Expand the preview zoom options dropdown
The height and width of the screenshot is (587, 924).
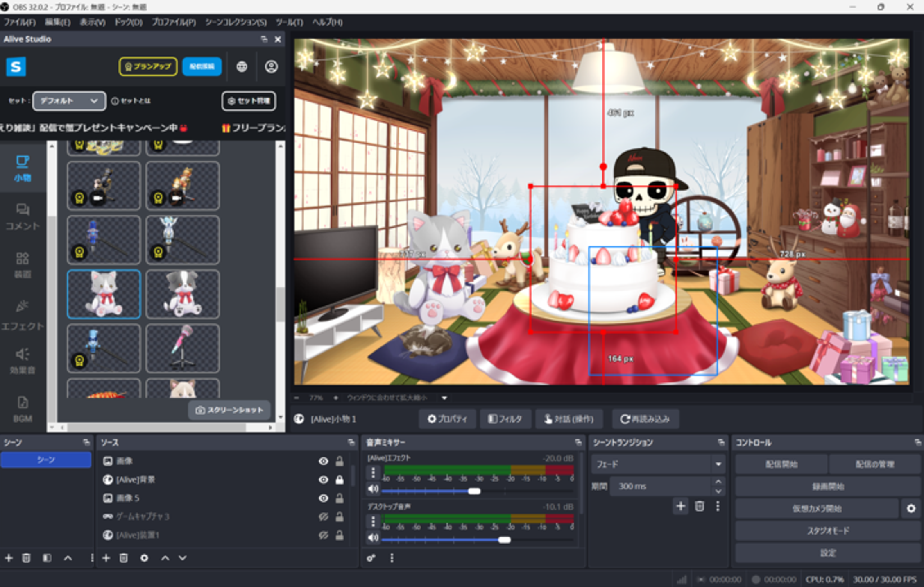click(x=444, y=398)
